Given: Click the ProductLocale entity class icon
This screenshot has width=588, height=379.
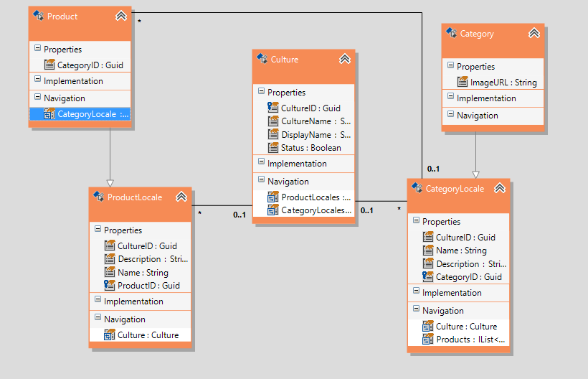Looking at the screenshot, I should 99,197.
